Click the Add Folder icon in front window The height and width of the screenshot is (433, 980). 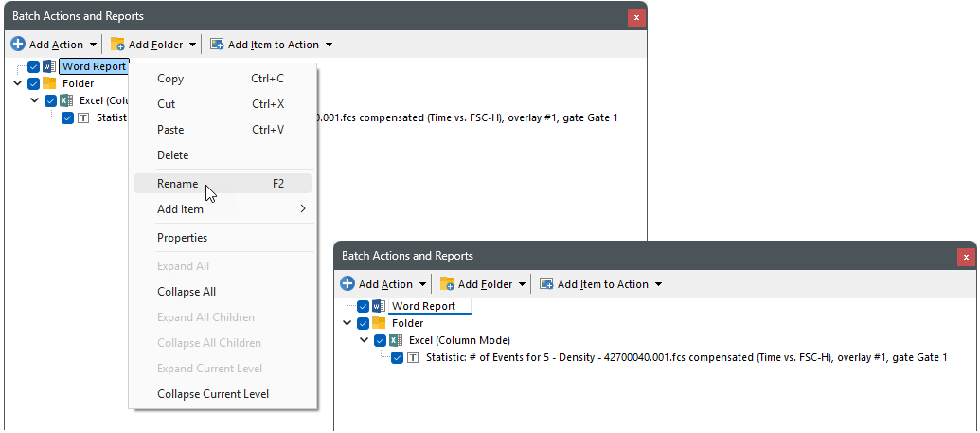[447, 284]
